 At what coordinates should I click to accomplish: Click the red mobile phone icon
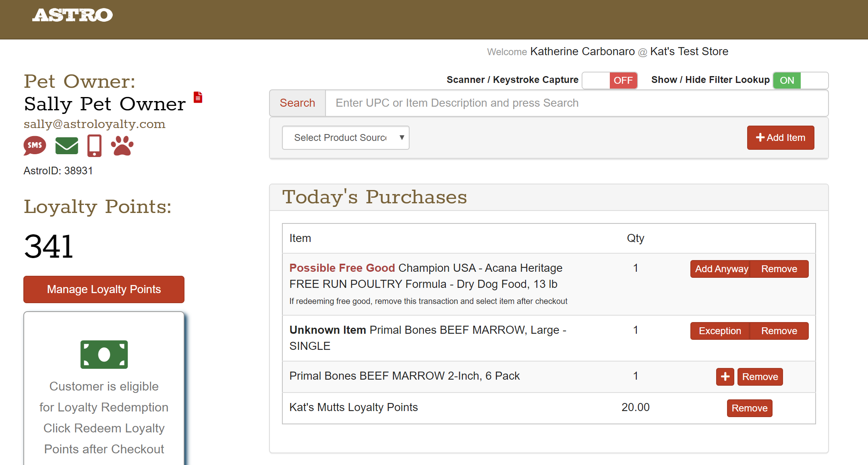[x=94, y=146]
